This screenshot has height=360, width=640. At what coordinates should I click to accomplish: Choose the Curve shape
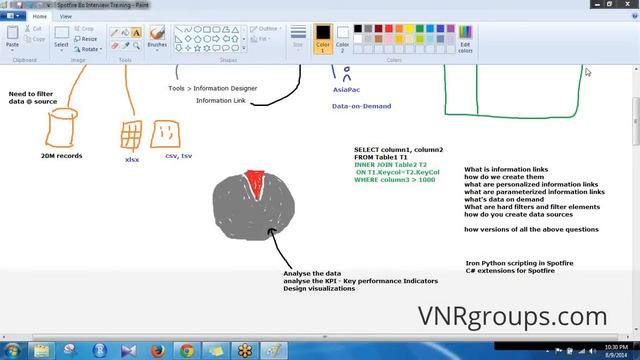(188, 30)
